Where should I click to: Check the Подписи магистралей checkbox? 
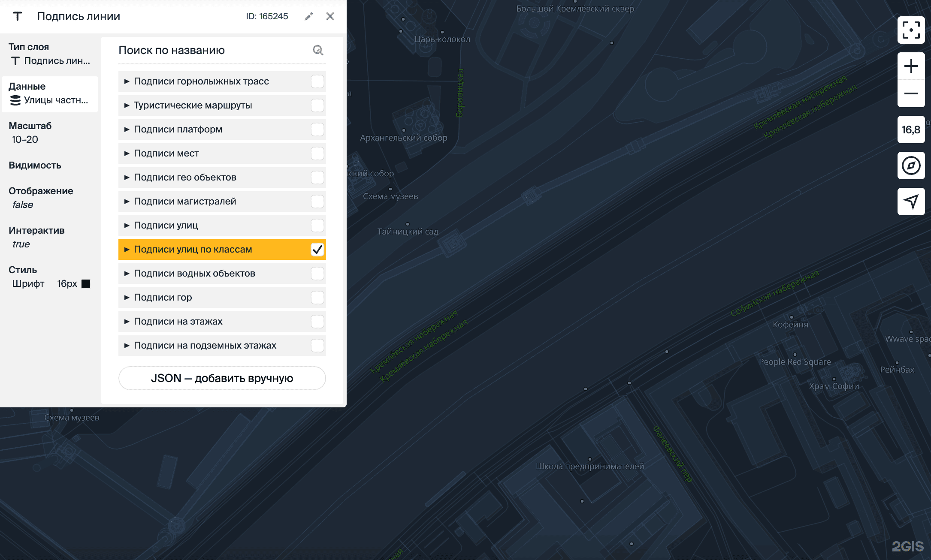pyautogui.click(x=317, y=202)
